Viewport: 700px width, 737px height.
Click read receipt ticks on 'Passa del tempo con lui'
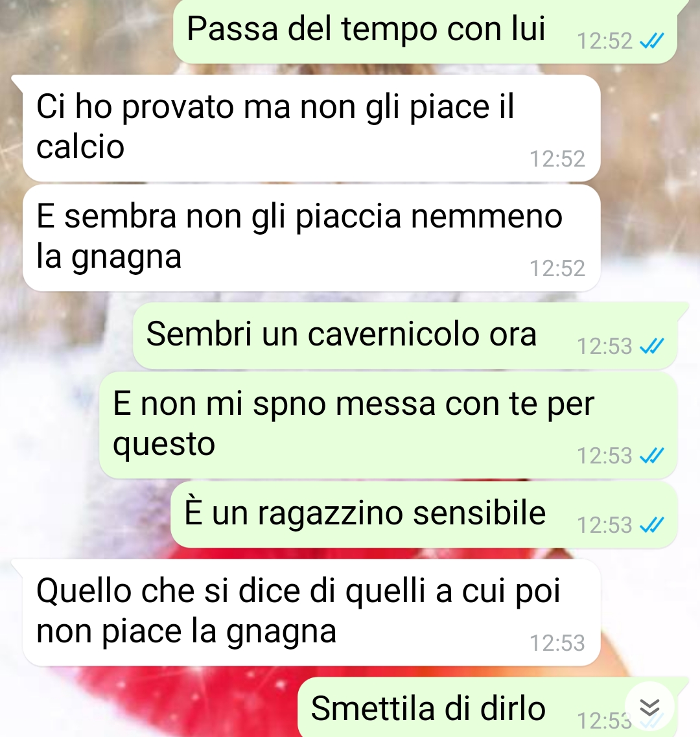tap(652, 41)
